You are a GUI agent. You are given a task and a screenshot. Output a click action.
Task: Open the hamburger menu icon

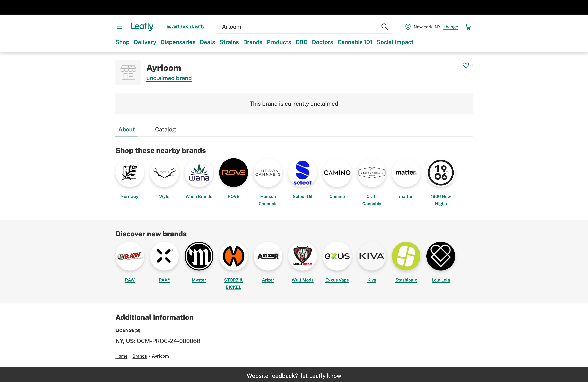pos(120,27)
